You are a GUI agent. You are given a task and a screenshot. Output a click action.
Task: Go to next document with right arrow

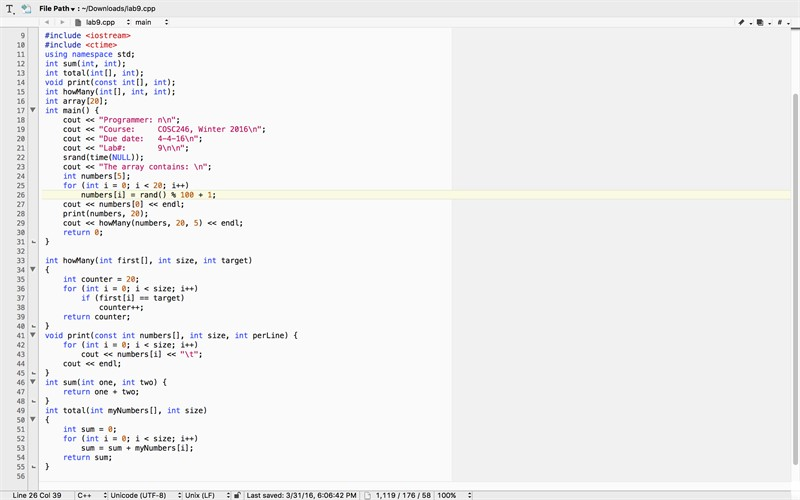pos(62,22)
